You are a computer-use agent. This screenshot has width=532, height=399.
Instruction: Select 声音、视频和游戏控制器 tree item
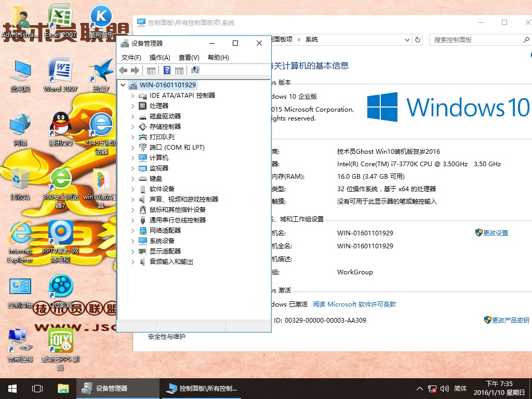point(184,199)
